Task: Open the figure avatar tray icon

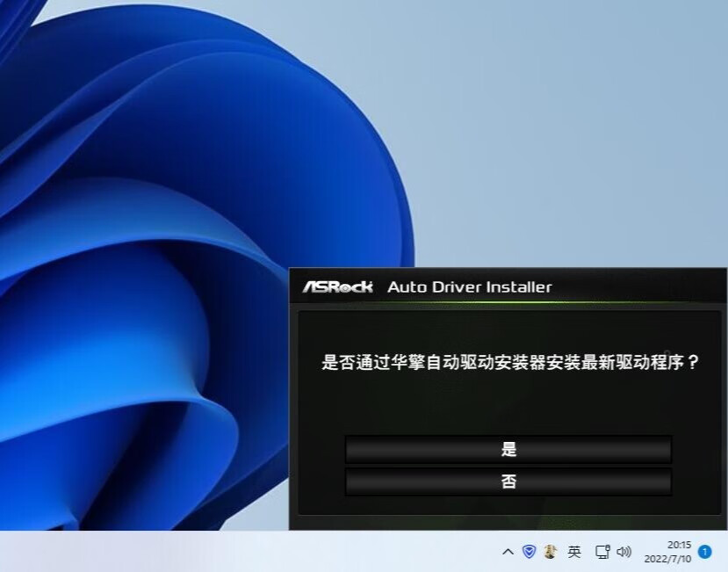Action: pos(551,552)
